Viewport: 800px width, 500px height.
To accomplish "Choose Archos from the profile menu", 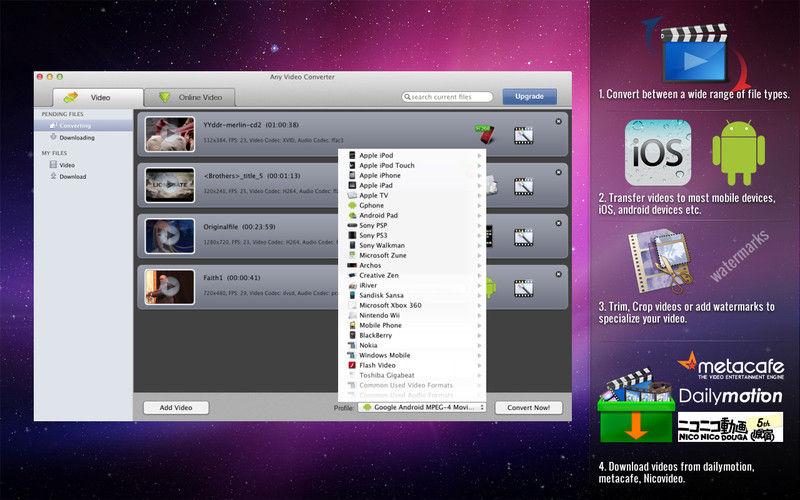I will click(412, 265).
